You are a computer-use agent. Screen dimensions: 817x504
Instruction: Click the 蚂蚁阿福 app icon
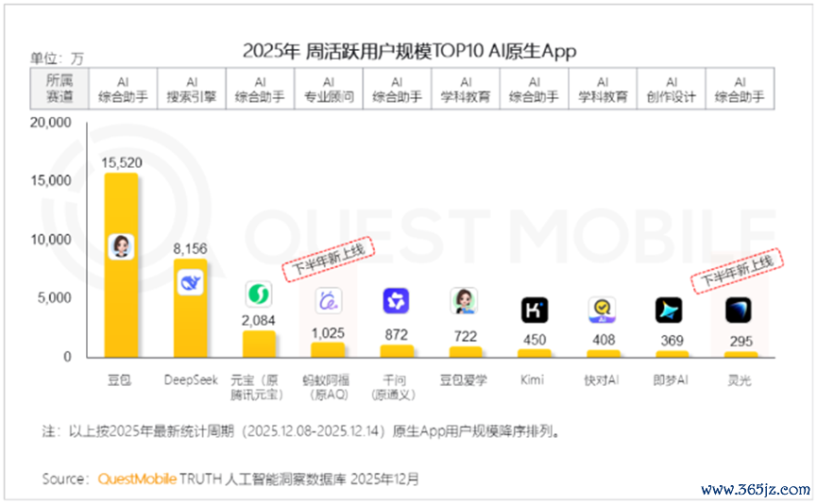(327, 301)
